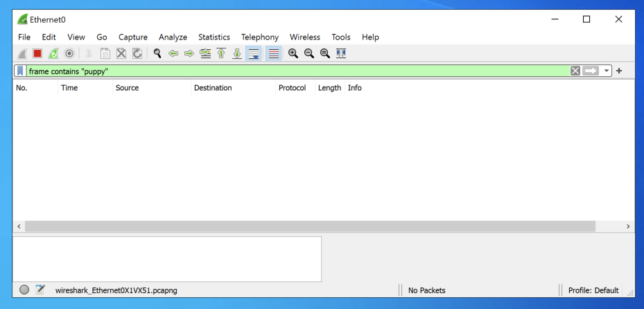Sort by the Protocol column header
This screenshot has height=309, width=644.
295,88
